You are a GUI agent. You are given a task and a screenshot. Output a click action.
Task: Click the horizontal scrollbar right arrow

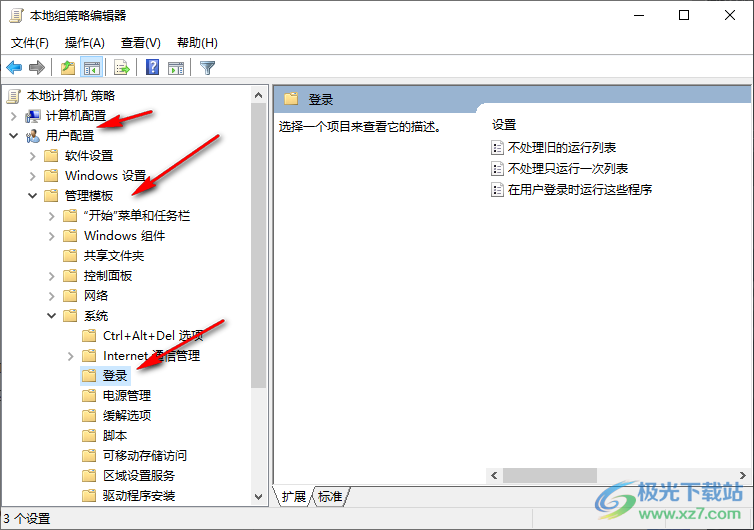742,475
